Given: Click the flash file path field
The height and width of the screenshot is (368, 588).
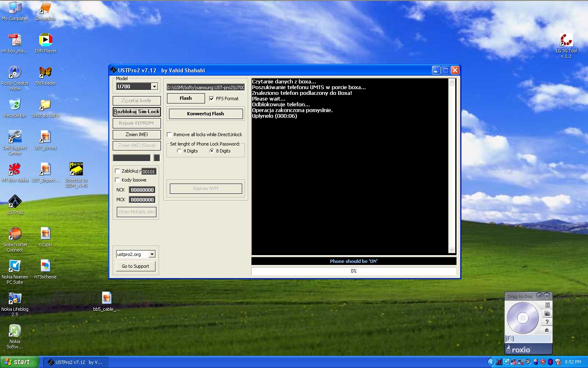Looking at the screenshot, I should (x=206, y=87).
